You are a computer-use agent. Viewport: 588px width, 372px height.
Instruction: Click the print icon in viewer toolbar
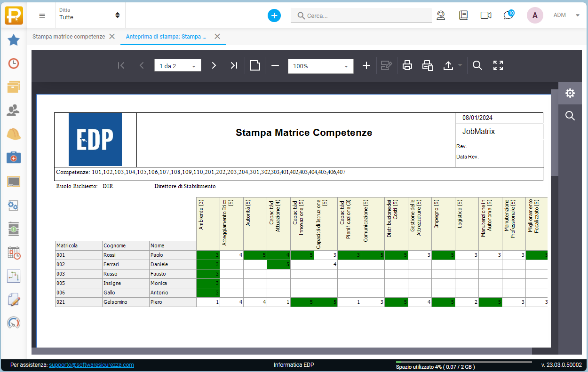407,66
